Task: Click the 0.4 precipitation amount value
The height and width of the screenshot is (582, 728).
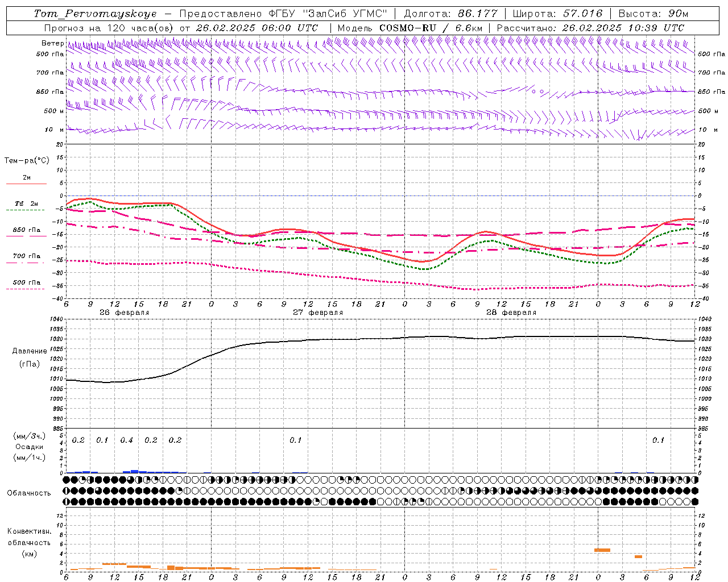Action: click(x=126, y=440)
